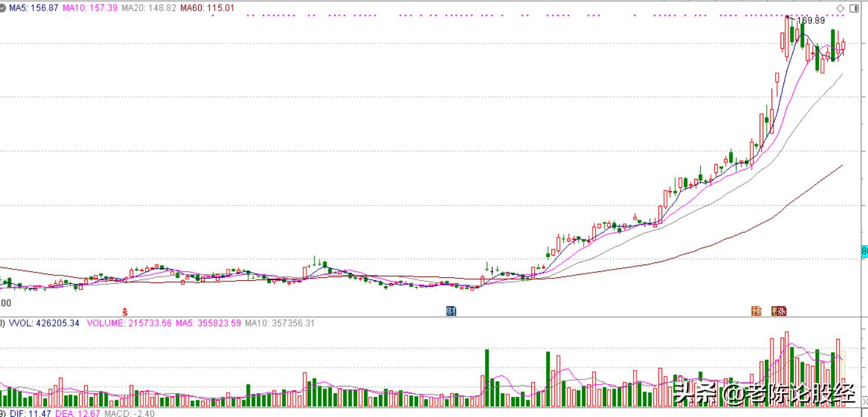Click the dark red marker right of 预
868x417 pixels.
point(778,311)
